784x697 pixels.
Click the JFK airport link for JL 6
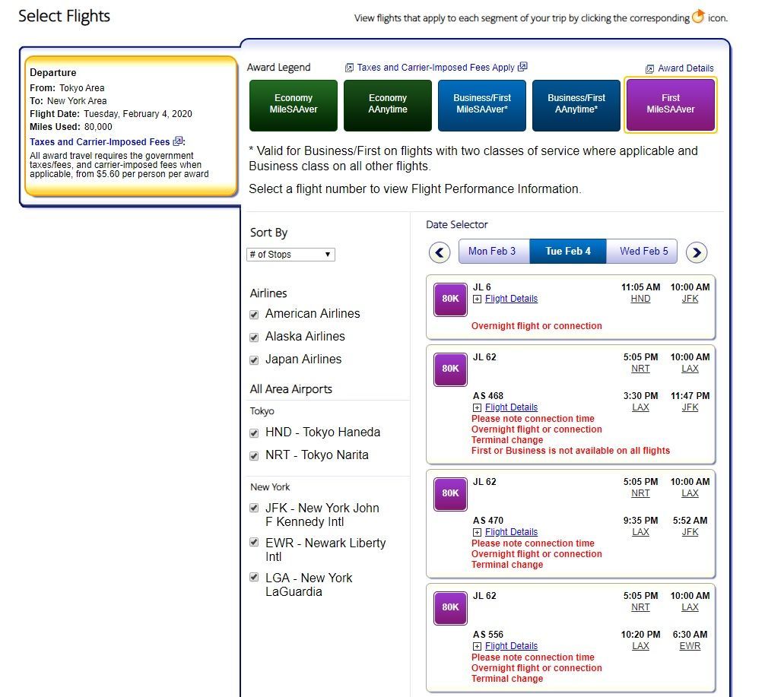(690, 299)
